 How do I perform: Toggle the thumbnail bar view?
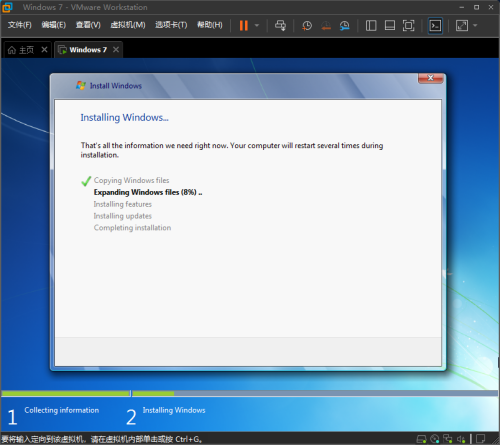pyautogui.click(x=390, y=26)
